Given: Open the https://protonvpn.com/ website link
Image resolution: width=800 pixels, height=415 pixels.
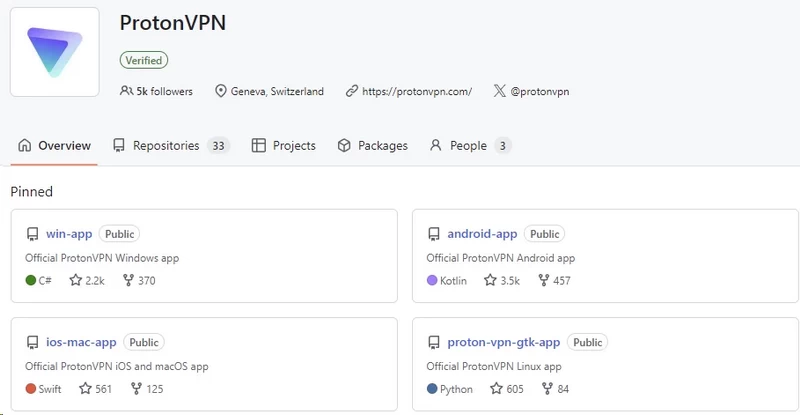Looking at the screenshot, I should 417,91.
